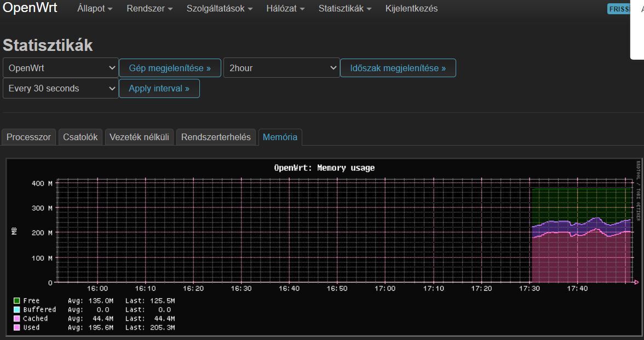Click the 16:00 time axis label
644x340 pixels.
pyautogui.click(x=97, y=289)
